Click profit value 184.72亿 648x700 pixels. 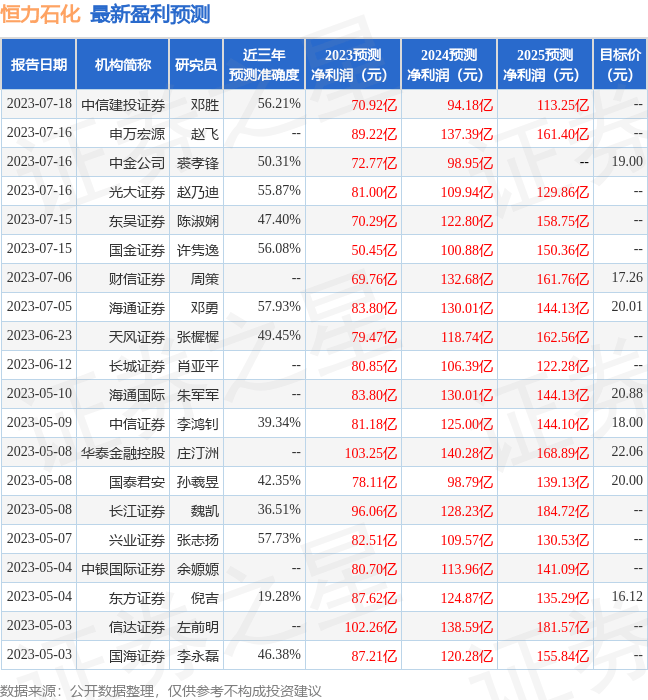pos(563,511)
